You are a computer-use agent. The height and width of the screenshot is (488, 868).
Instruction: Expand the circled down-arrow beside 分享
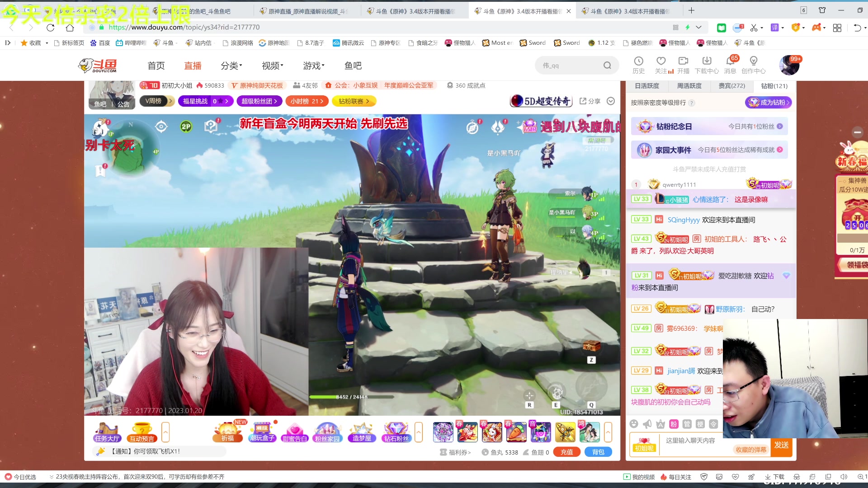pyautogui.click(x=611, y=101)
